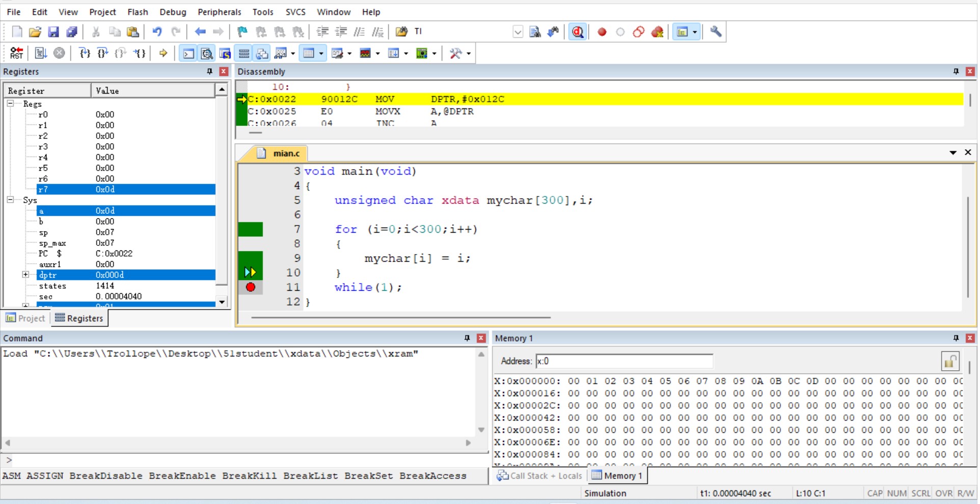Click the incremental find icon
The width and height of the screenshot is (980, 504).
tap(554, 32)
